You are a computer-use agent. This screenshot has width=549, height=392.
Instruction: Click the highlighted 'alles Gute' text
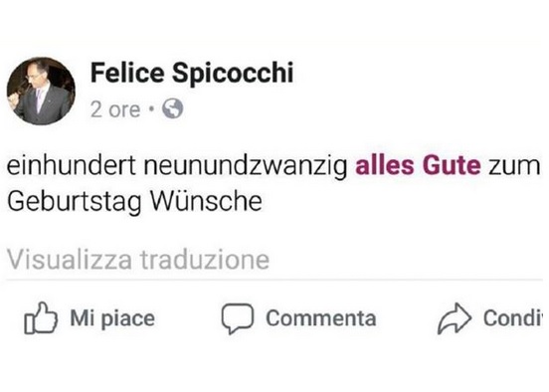click(418, 165)
